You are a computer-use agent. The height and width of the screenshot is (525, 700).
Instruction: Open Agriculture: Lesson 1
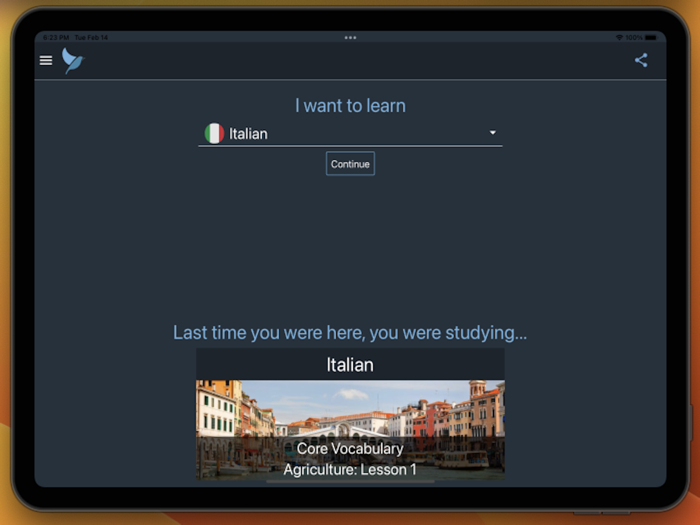pyautogui.click(x=350, y=470)
